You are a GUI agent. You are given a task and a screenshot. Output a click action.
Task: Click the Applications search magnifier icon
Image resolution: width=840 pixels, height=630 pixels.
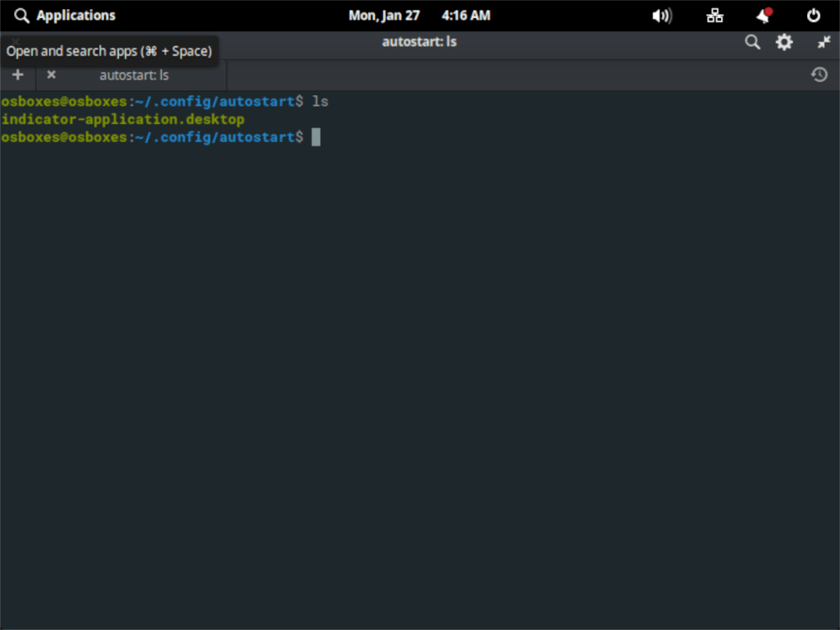tap(21, 15)
